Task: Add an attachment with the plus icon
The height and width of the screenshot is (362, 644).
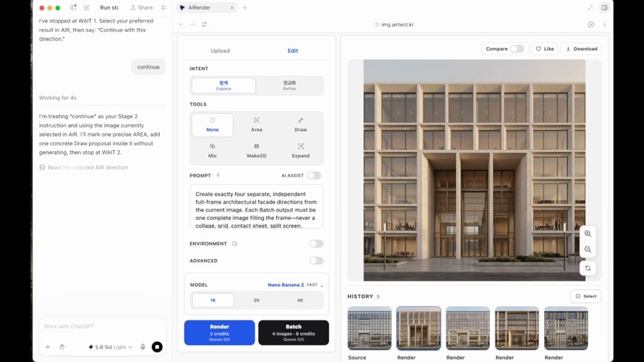Action: [x=48, y=347]
